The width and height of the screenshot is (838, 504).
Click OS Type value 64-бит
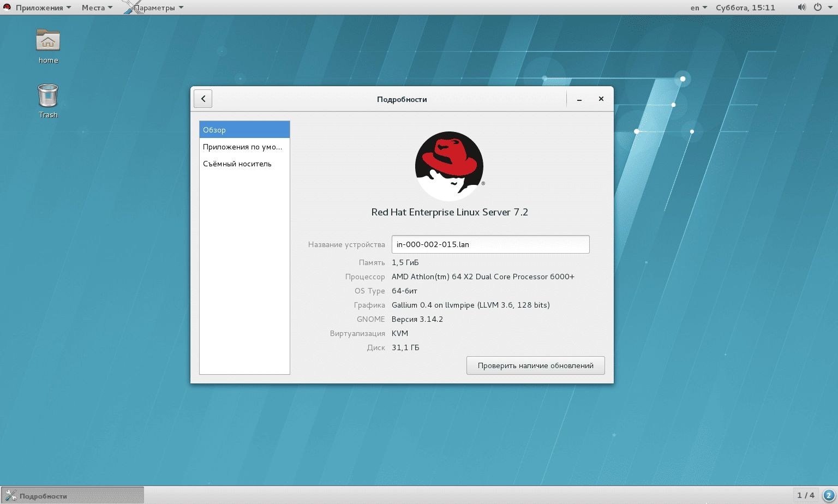coord(404,291)
